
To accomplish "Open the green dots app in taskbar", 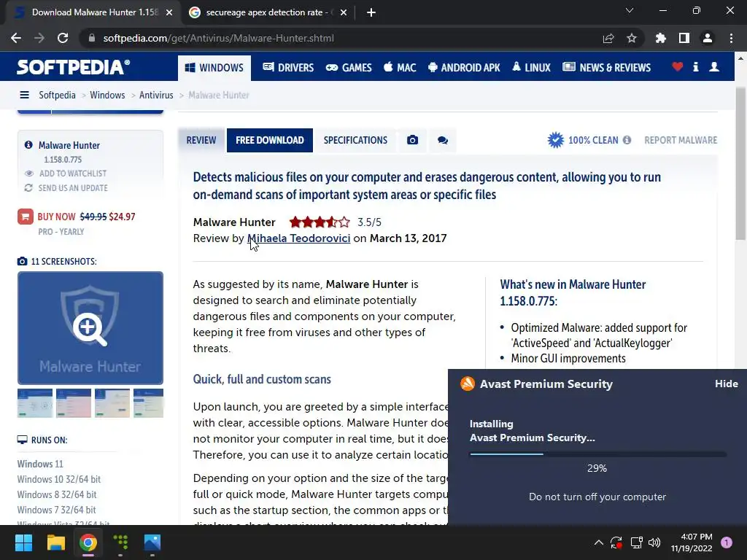I will [x=120, y=542].
